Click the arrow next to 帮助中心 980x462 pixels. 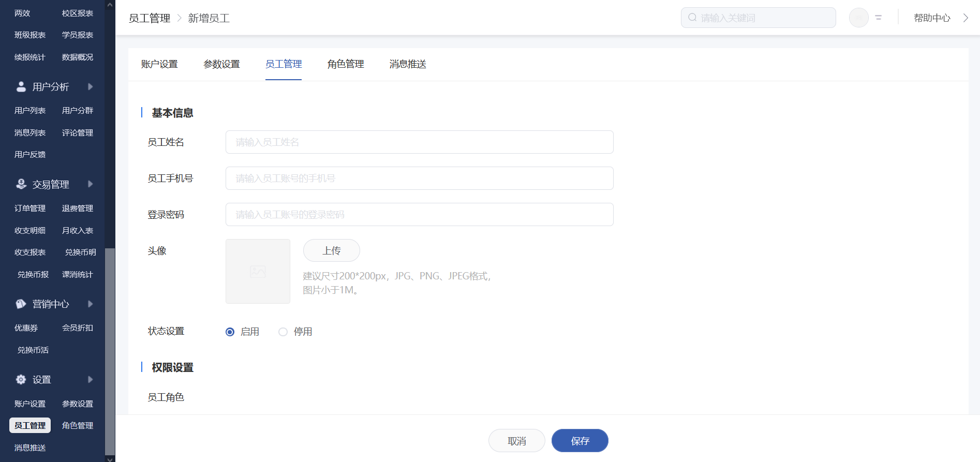coord(966,18)
